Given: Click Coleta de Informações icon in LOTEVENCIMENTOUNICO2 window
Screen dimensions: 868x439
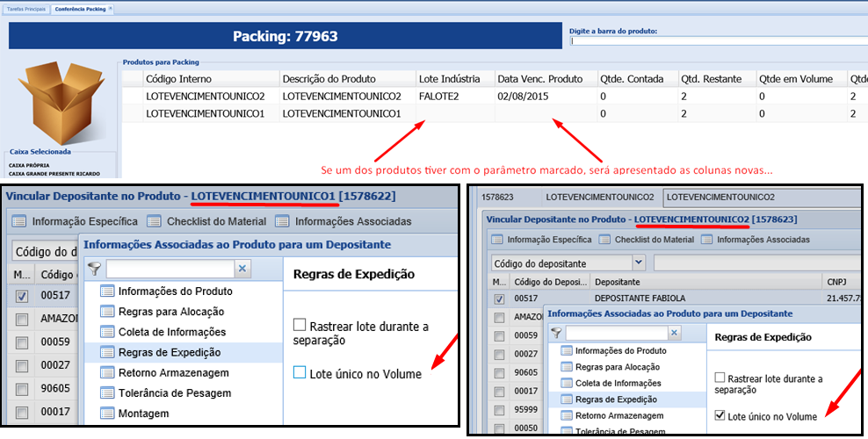Looking at the screenshot, I should point(567,383).
